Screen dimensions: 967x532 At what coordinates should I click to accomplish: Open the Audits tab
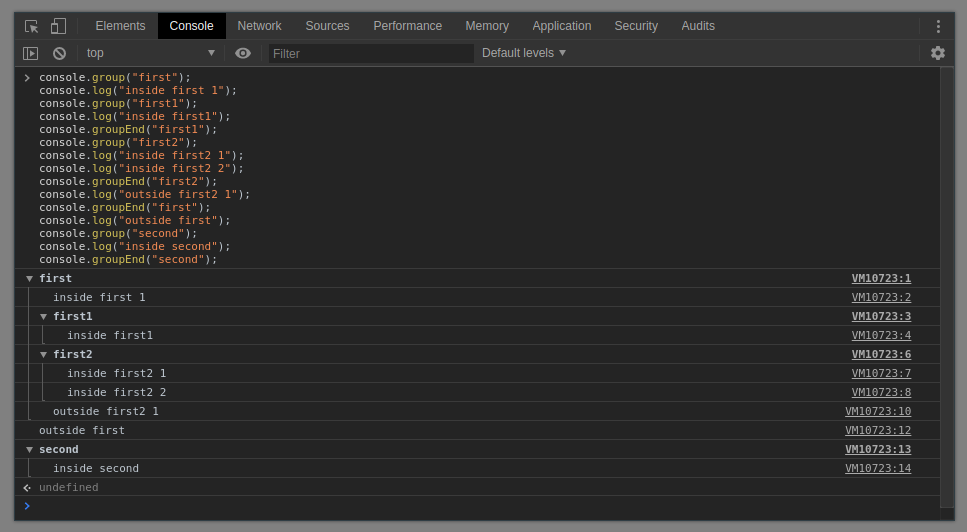(x=697, y=26)
